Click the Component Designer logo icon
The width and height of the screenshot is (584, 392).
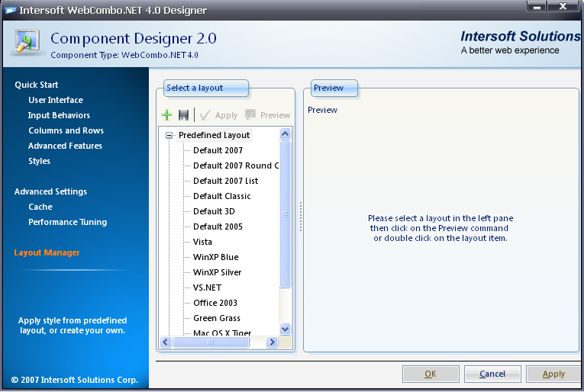coord(27,42)
